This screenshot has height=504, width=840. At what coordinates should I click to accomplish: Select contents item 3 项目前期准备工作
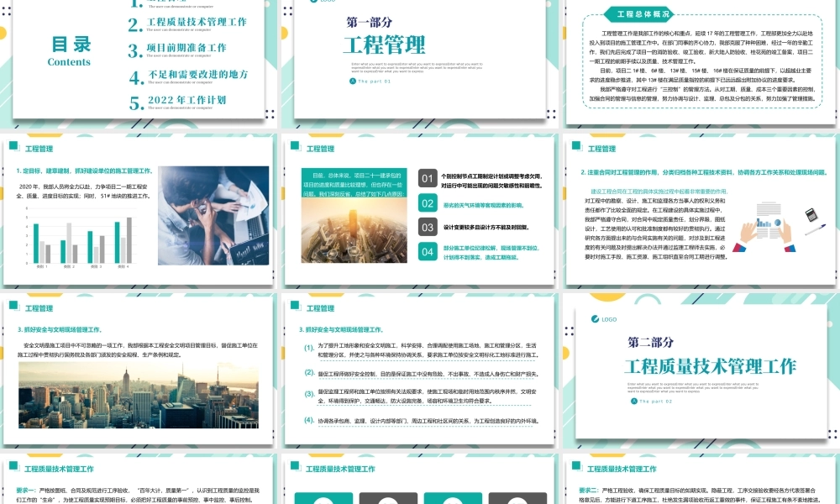[186, 48]
